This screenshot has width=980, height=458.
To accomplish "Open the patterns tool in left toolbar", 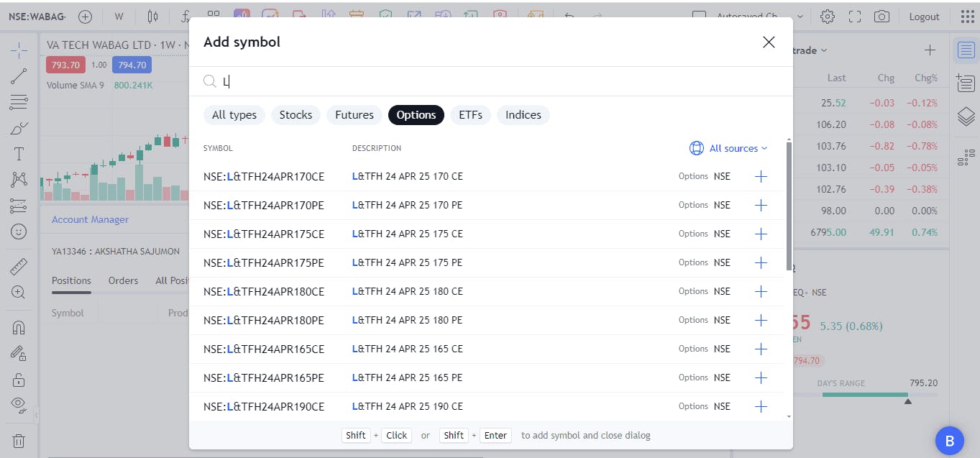I will pos(19,180).
